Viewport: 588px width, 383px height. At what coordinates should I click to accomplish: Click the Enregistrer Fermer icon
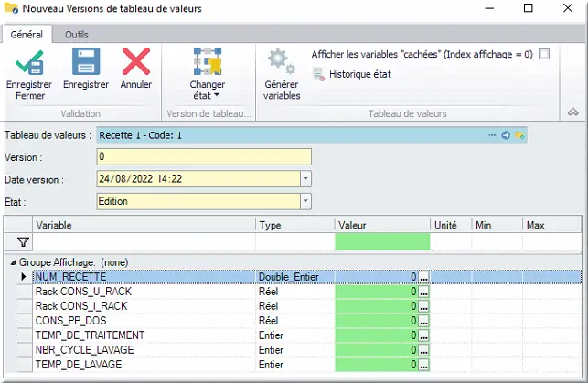(28, 62)
